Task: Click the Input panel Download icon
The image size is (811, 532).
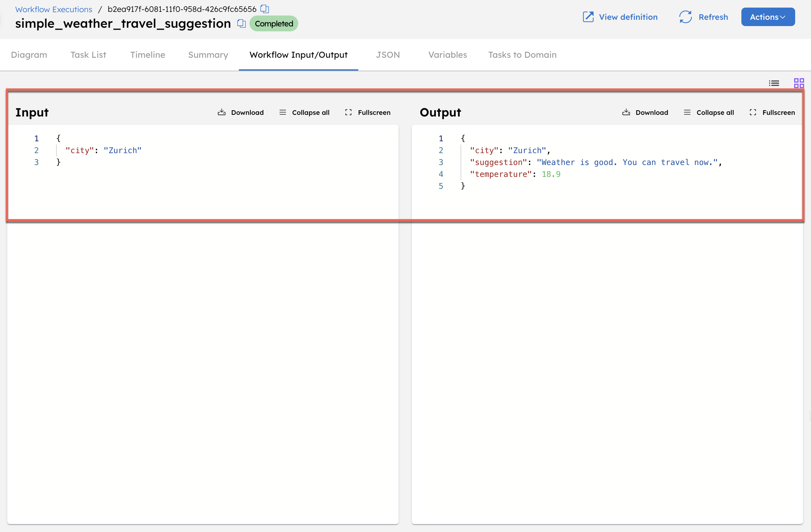Action: (221, 112)
